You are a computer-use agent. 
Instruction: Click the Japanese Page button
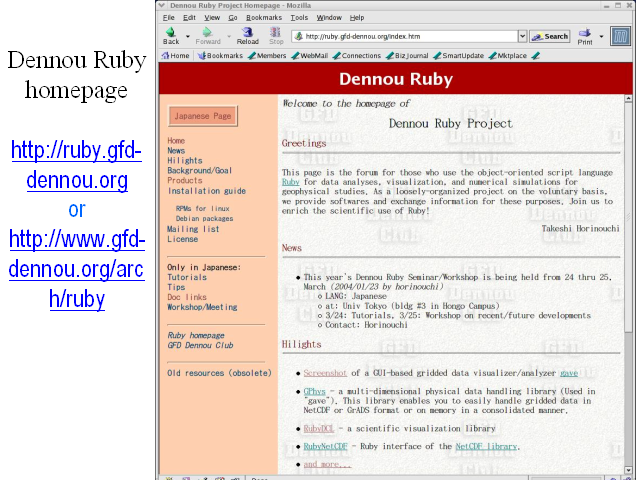click(x=203, y=116)
